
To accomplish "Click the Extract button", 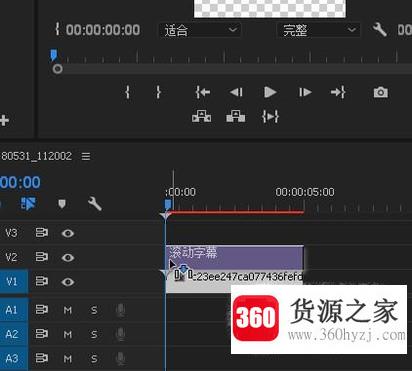I will [x=236, y=117].
